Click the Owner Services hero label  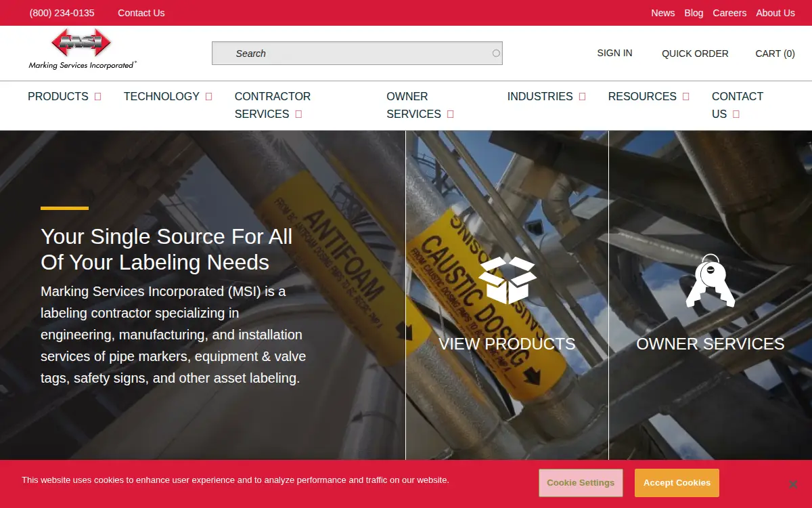(710, 343)
